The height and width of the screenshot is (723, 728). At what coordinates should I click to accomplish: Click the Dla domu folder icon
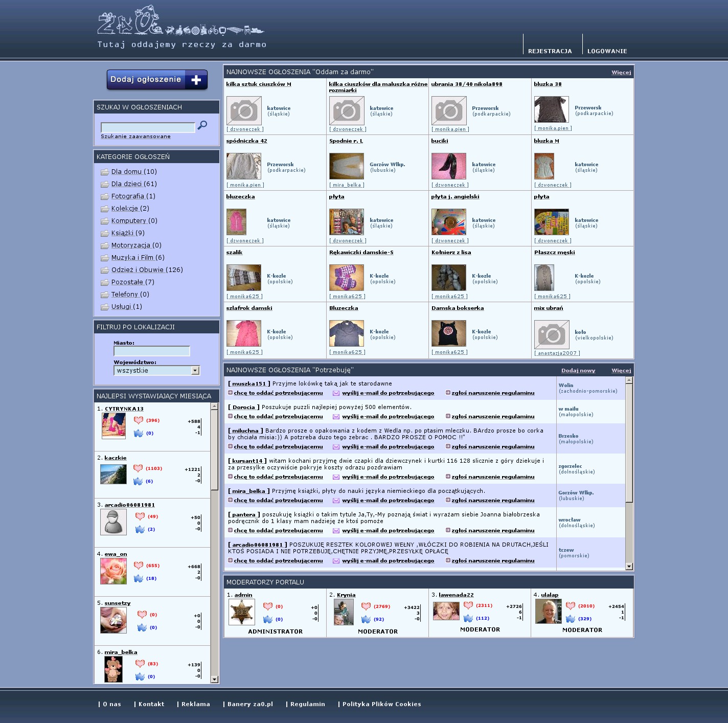pos(105,172)
